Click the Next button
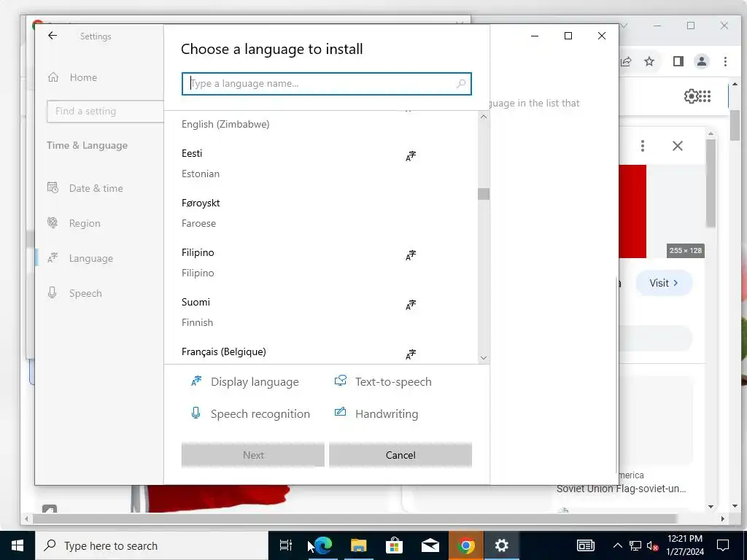This screenshot has width=747, height=560. [x=253, y=455]
